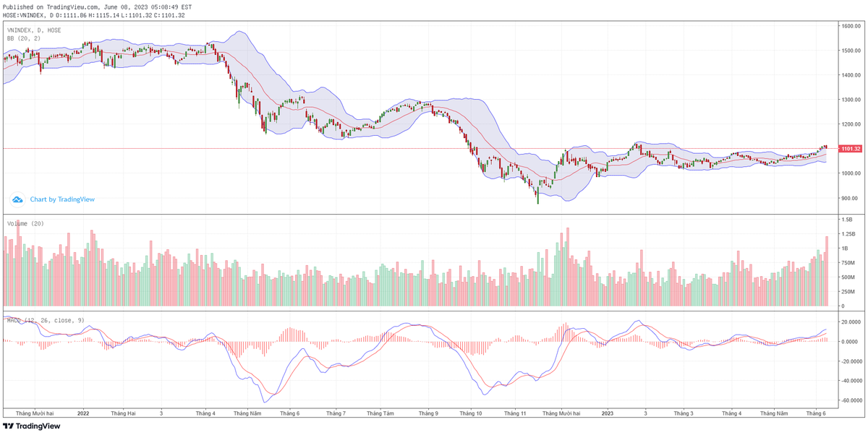The image size is (868, 435).
Task: Click the 1.25B mark on volume scale
Action: tap(848, 234)
